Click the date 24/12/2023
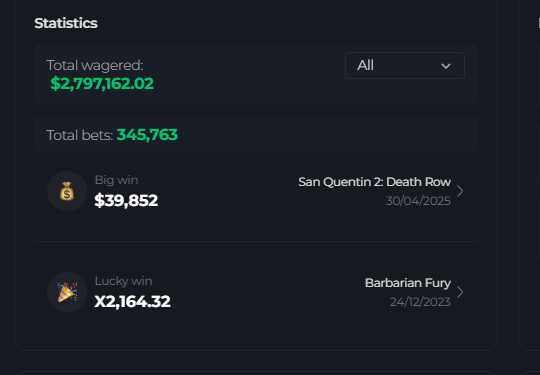This screenshot has width=540, height=375. tap(420, 302)
